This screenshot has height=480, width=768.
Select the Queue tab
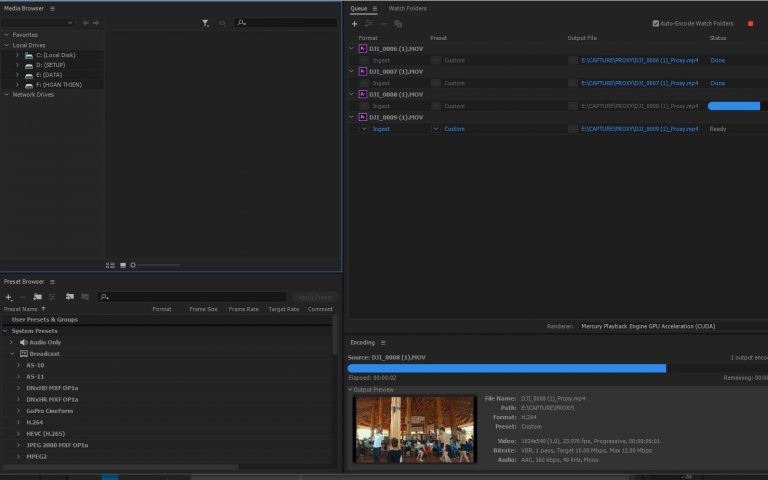358,8
